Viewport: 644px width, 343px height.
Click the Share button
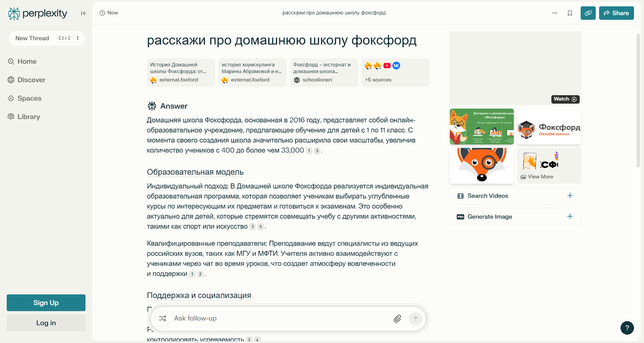(616, 13)
